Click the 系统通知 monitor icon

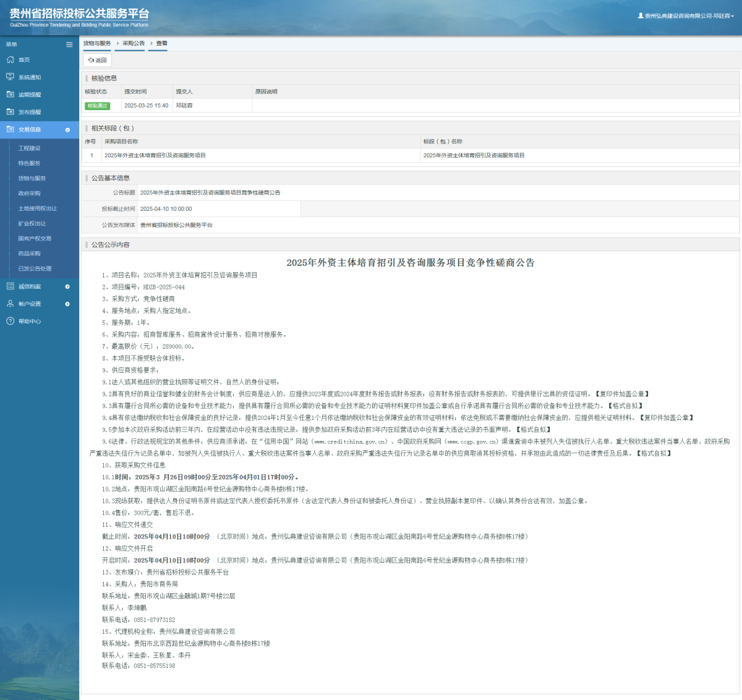click(10, 77)
